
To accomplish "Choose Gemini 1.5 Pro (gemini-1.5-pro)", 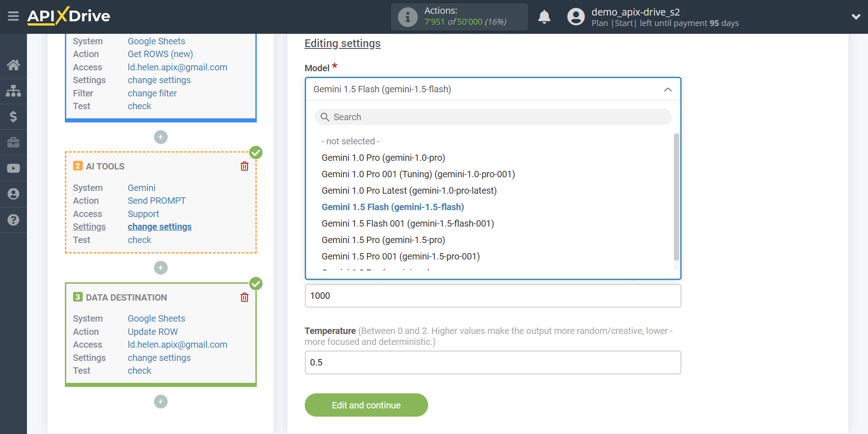I will coord(383,240).
